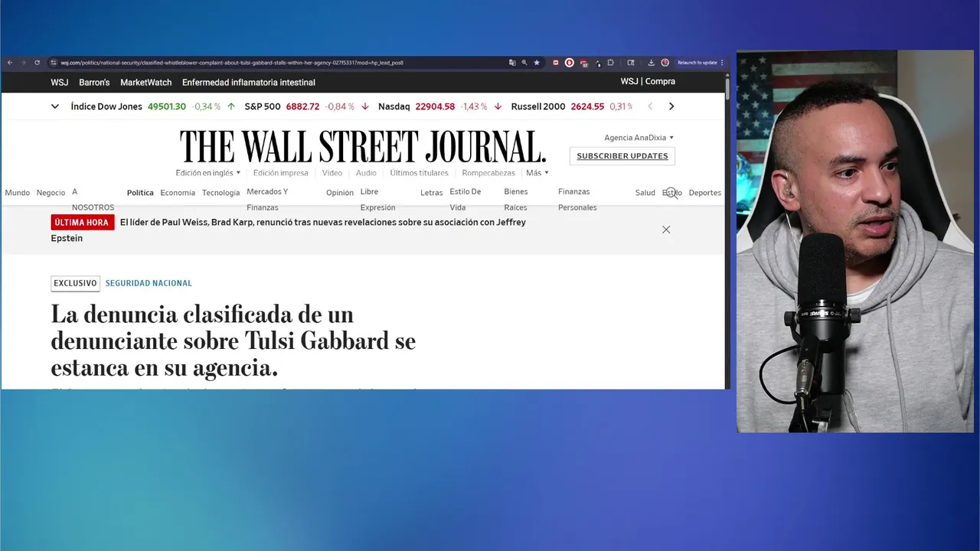Select Tecnología in the navigation menu
Viewport: 980px width, 551px height.
[x=221, y=193]
